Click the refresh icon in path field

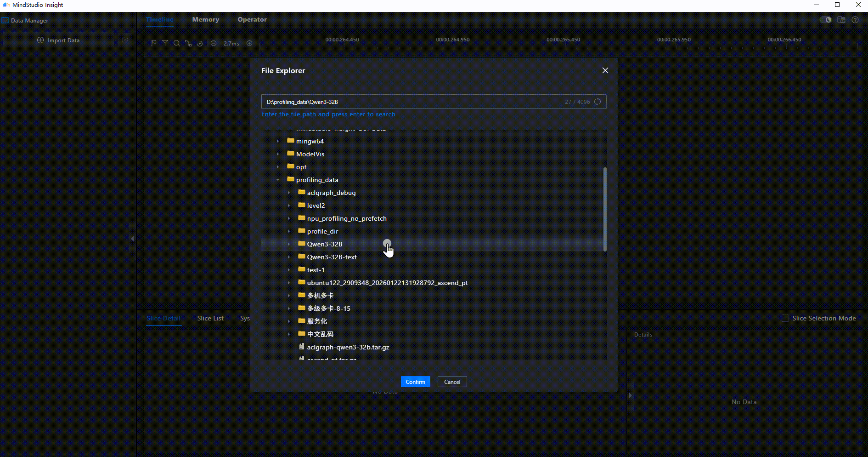(597, 102)
